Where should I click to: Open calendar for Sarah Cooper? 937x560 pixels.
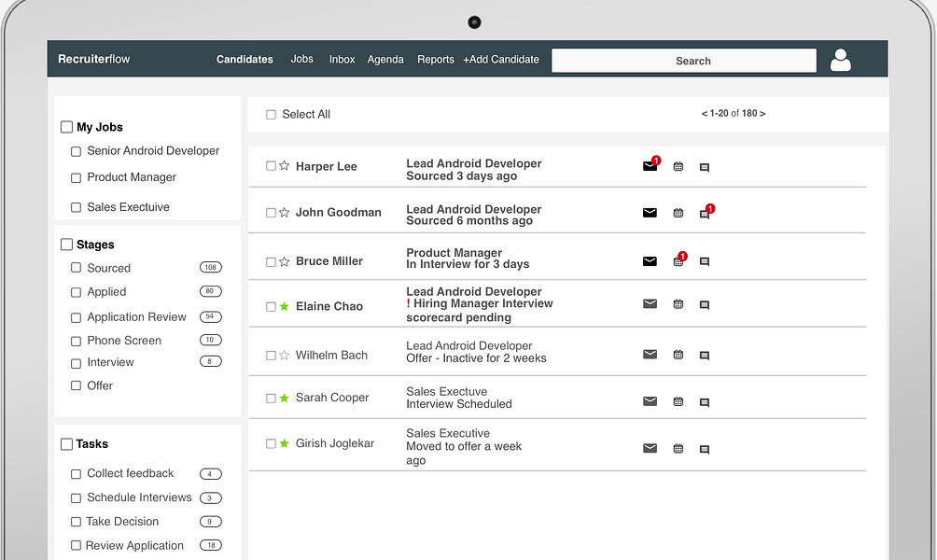click(x=678, y=401)
